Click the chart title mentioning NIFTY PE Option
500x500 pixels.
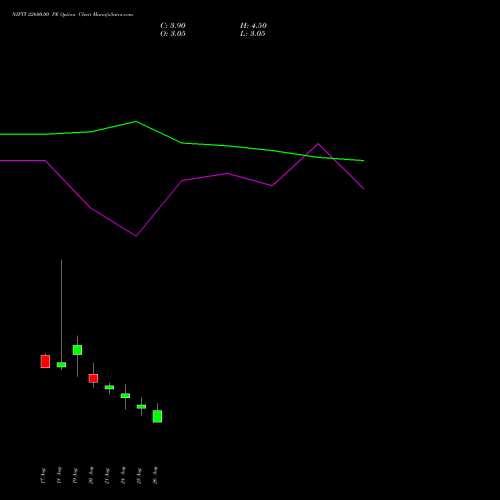click(72, 14)
